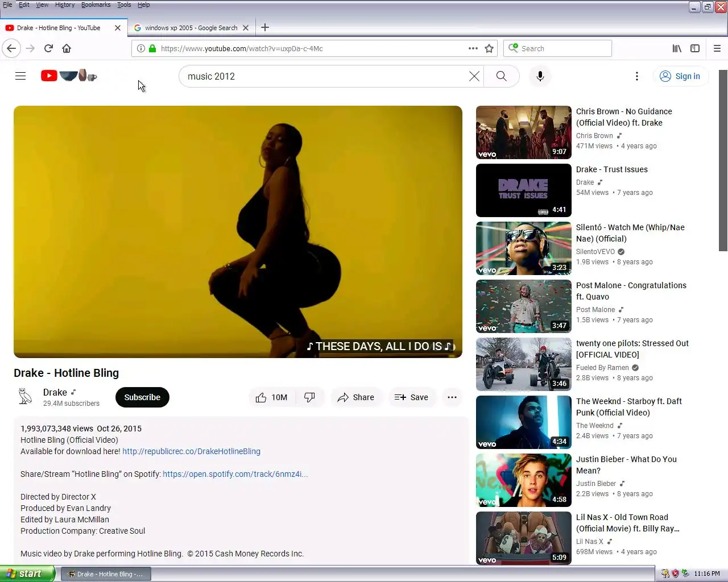Share the Hotline Bling video
This screenshot has width=728, height=582.
[x=355, y=397]
